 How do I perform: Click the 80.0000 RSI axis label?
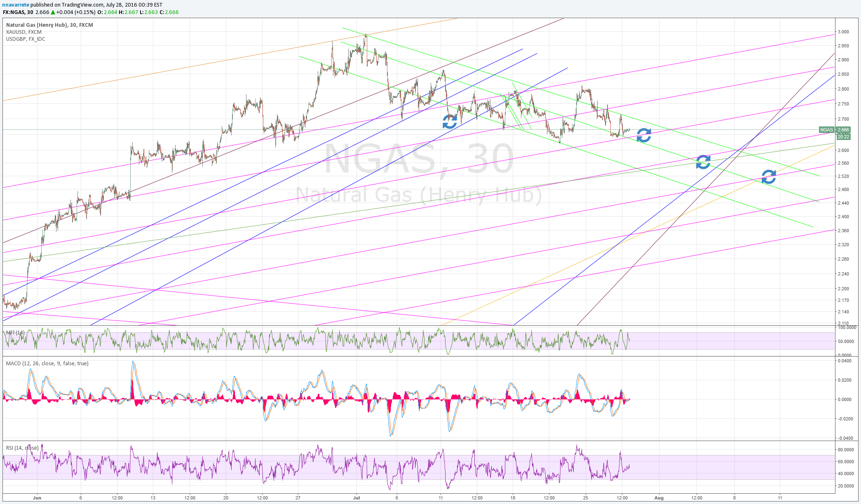click(847, 450)
